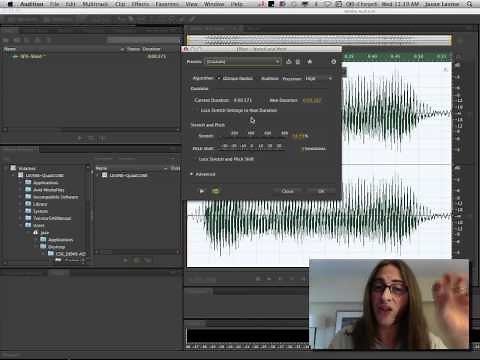Collapse the hard drive node in Media Browser tree
Viewport: 480px width, 360px height.
(14, 175)
